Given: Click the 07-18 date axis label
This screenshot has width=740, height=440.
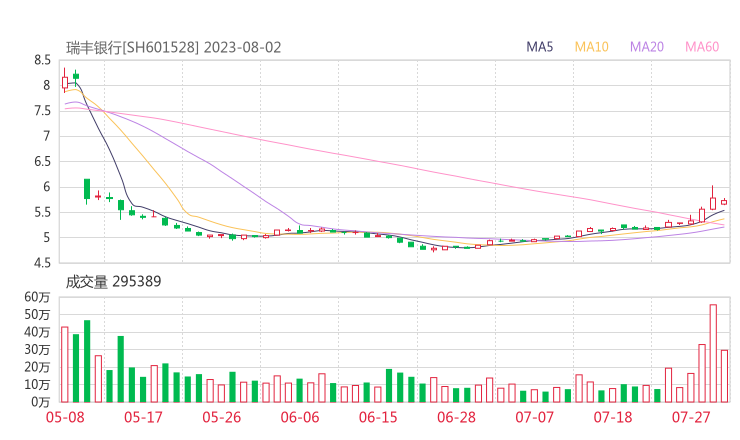Looking at the screenshot, I should pos(613,417).
